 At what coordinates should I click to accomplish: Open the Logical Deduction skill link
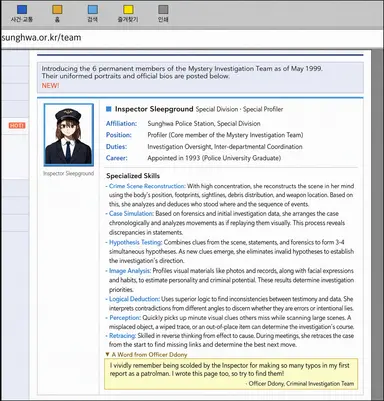[134, 299]
